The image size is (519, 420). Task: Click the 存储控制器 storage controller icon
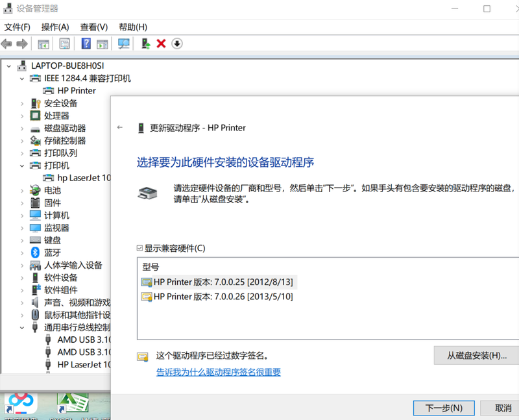pos(35,141)
